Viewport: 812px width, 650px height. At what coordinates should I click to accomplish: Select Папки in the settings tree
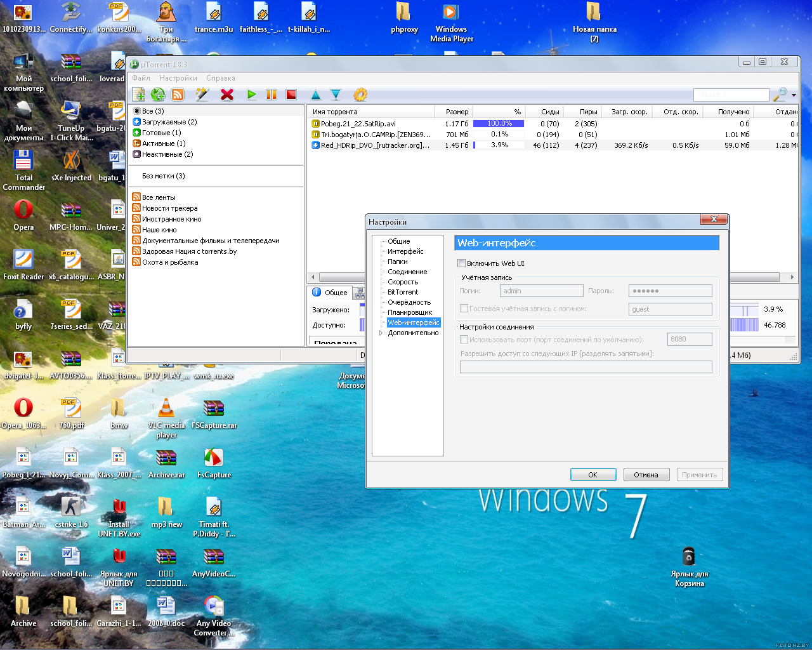398,262
